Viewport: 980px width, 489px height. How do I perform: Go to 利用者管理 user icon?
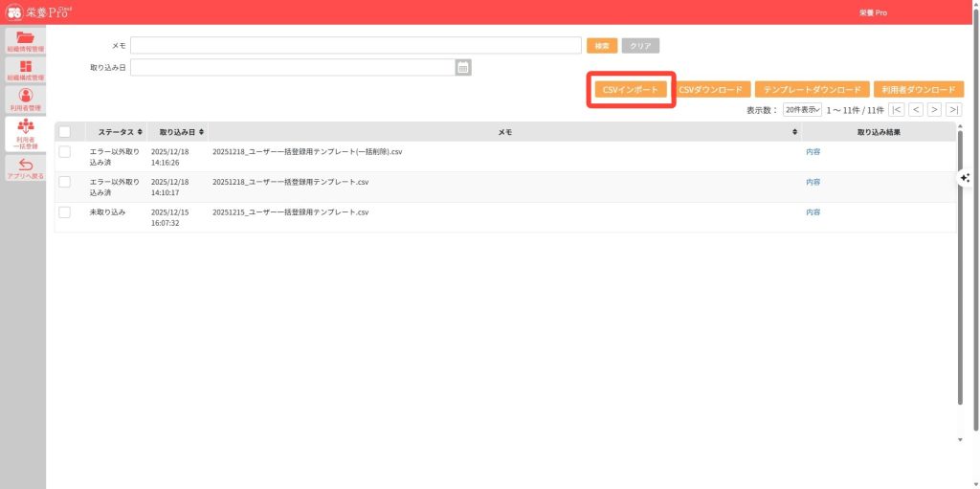(25, 96)
